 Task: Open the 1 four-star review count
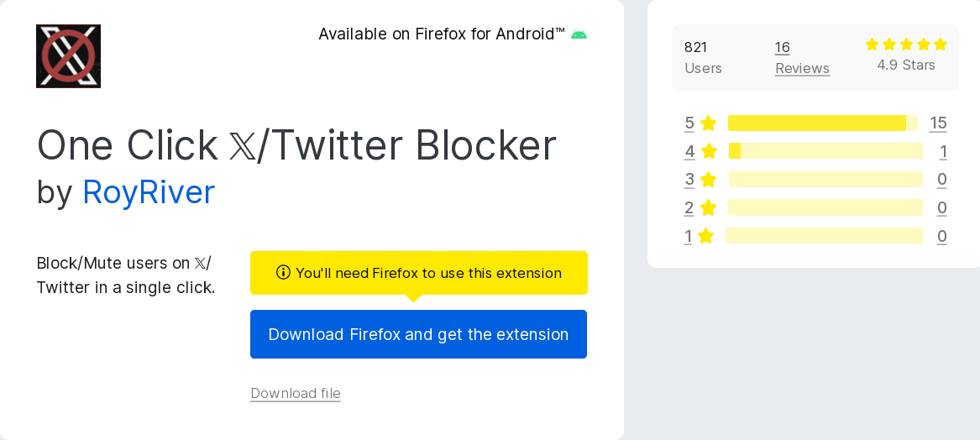pyautogui.click(x=943, y=151)
